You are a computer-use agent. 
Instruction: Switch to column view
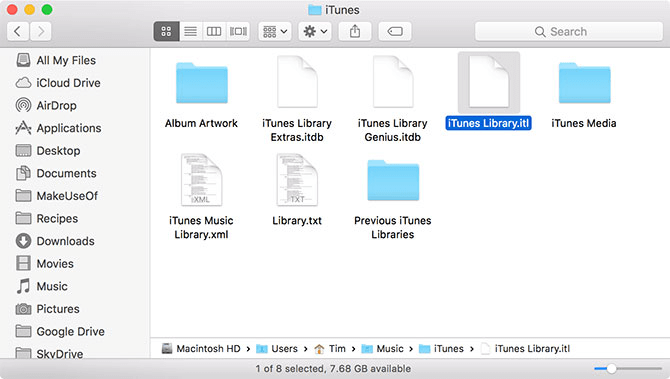pyautogui.click(x=214, y=32)
